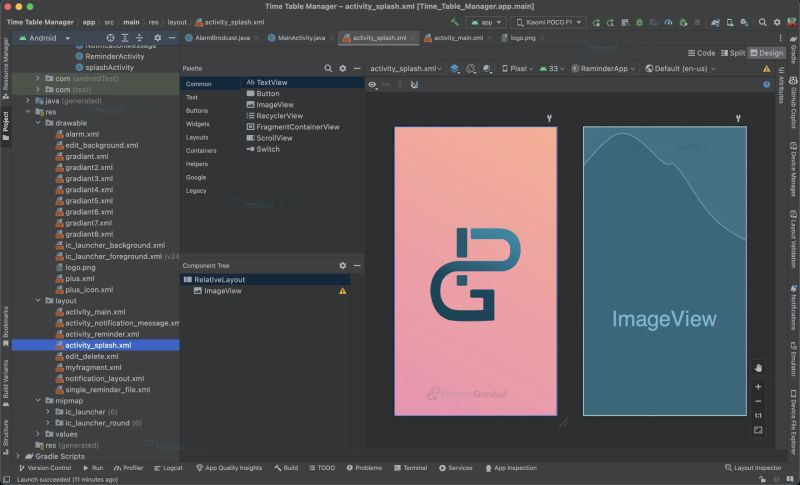The width and height of the screenshot is (800, 485).
Task: Switch editor to Code view
Action: (702, 53)
